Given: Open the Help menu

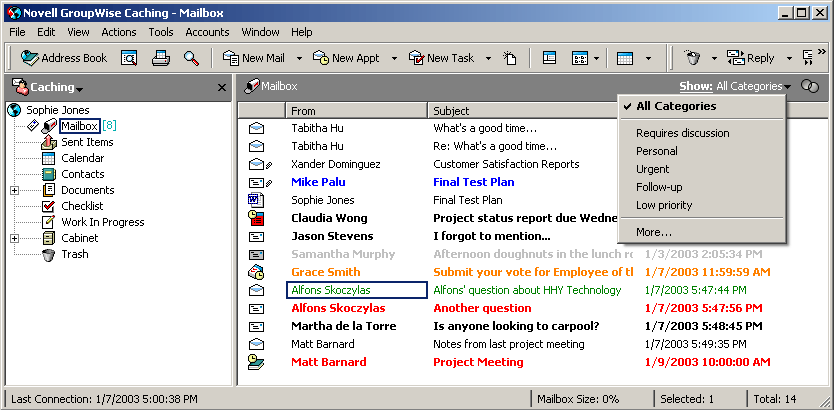Looking at the screenshot, I should click(302, 32).
